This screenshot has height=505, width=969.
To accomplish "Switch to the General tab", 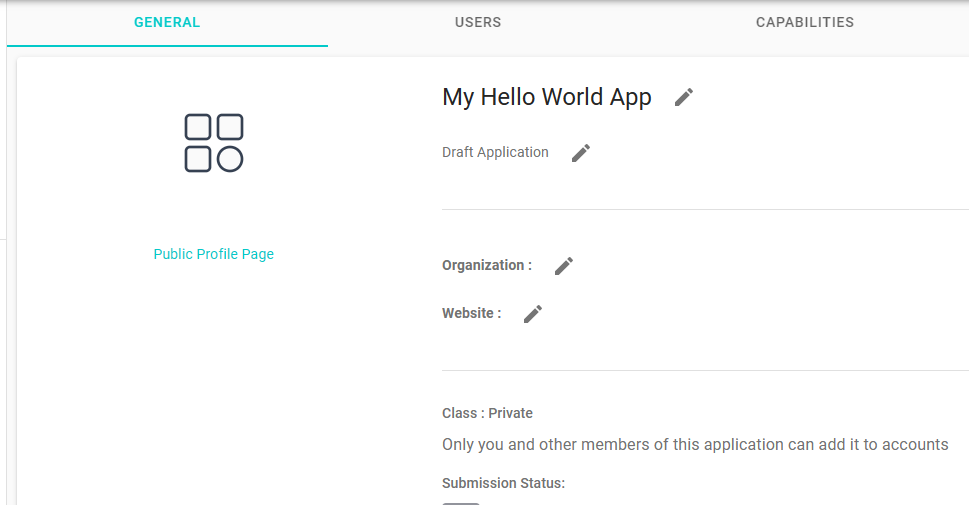I will click(x=167, y=23).
